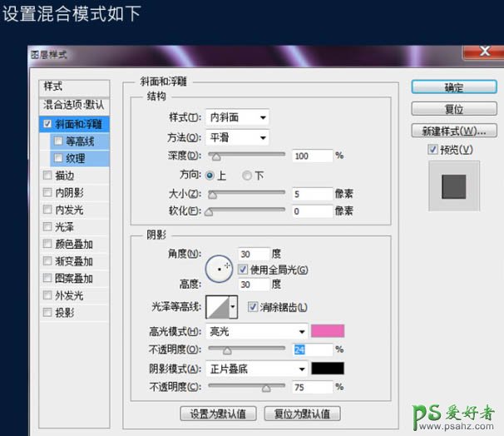Enable the 等高线 contour checkbox
Screen dimensions: 504x436
(x=57, y=141)
